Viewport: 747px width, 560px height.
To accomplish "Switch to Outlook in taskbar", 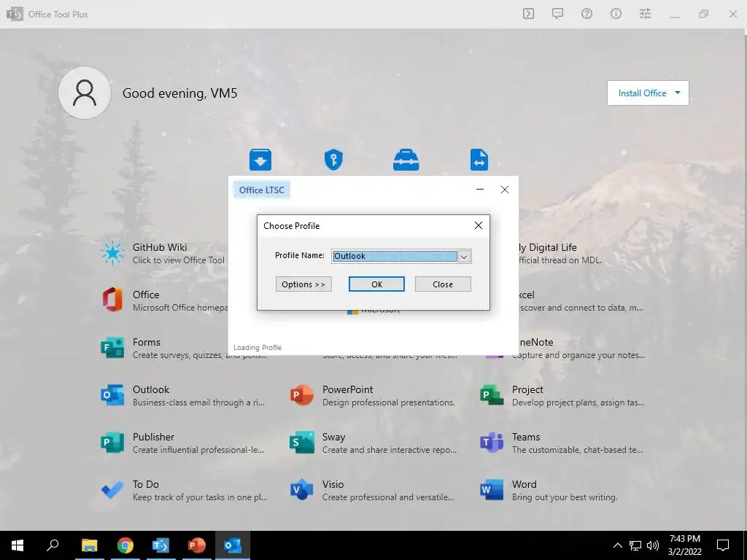I will pyautogui.click(x=233, y=545).
